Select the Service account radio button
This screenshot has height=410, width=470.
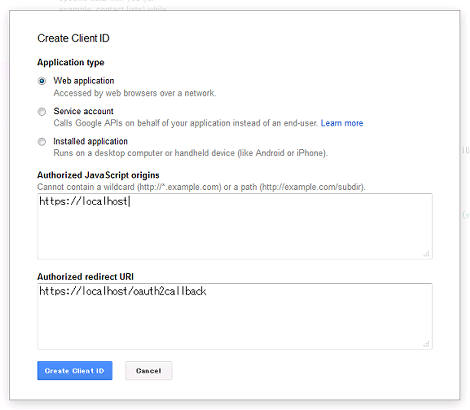(x=42, y=111)
